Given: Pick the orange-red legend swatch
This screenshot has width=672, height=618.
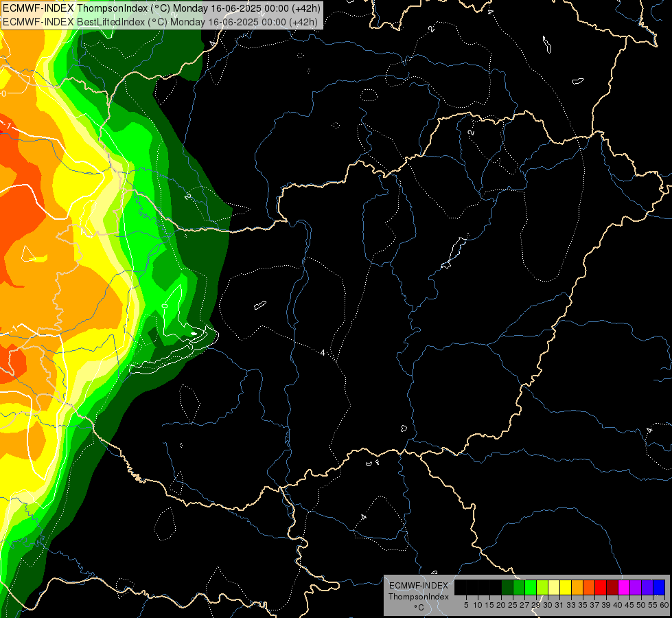Looking at the screenshot, I should point(589,587).
